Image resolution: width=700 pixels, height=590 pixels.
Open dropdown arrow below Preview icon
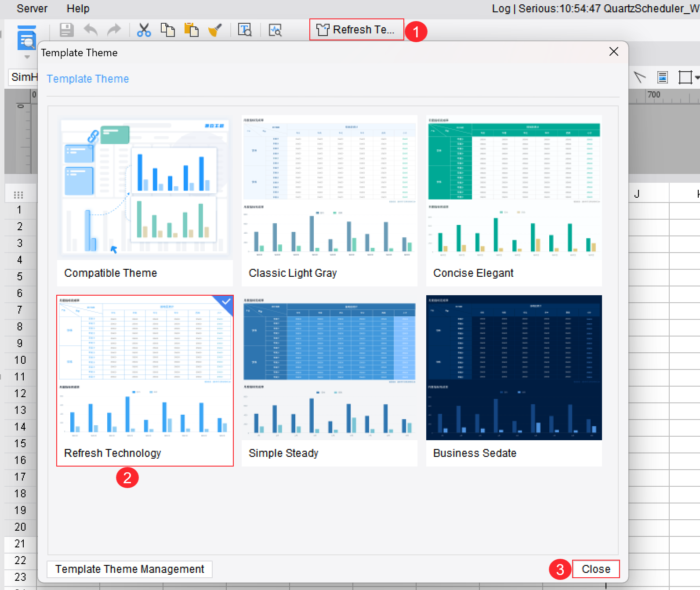pyautogui.click(x=27, y=57)
